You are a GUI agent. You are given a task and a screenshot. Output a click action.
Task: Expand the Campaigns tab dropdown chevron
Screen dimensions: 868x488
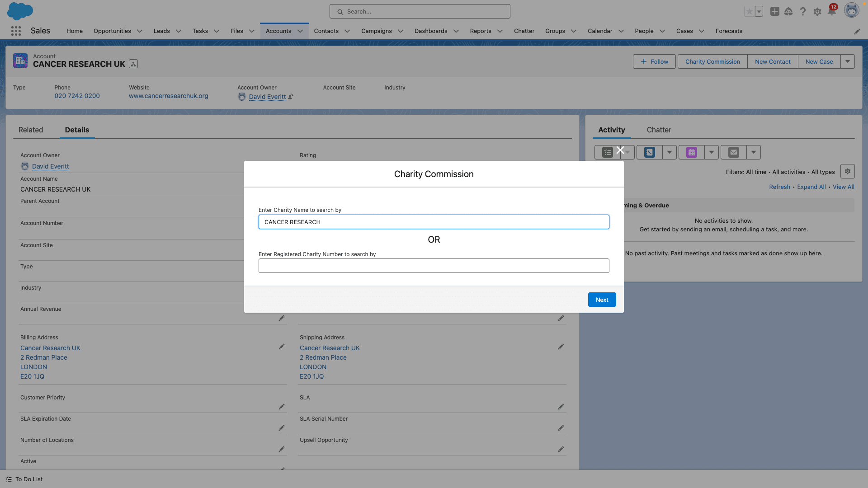pos(401,31)
